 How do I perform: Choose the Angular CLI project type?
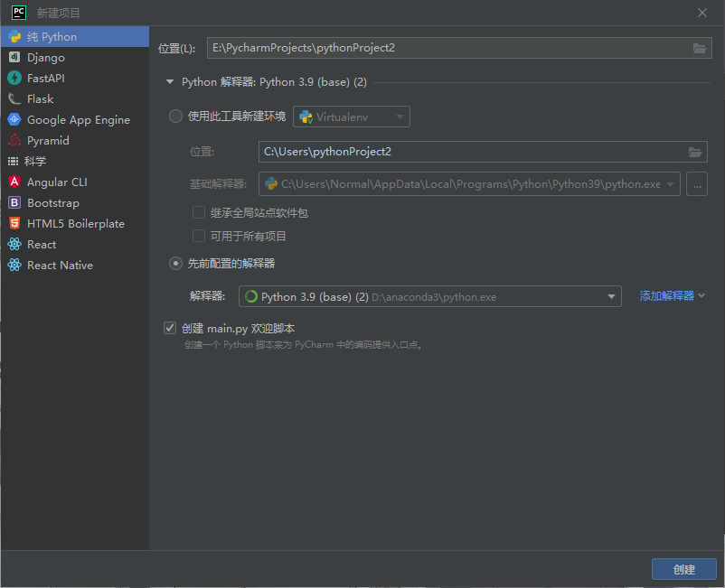tap(75, 182)
